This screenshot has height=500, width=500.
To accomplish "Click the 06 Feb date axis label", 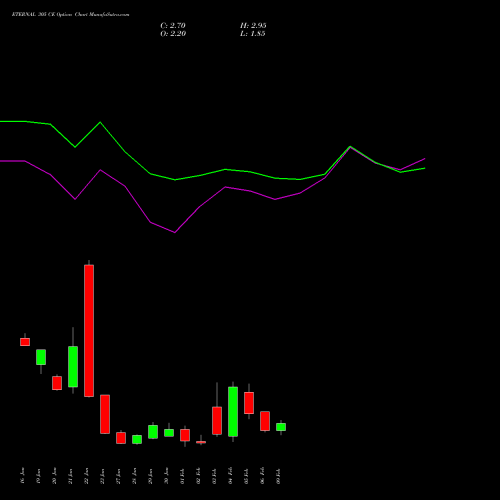I will click(262, 476).
